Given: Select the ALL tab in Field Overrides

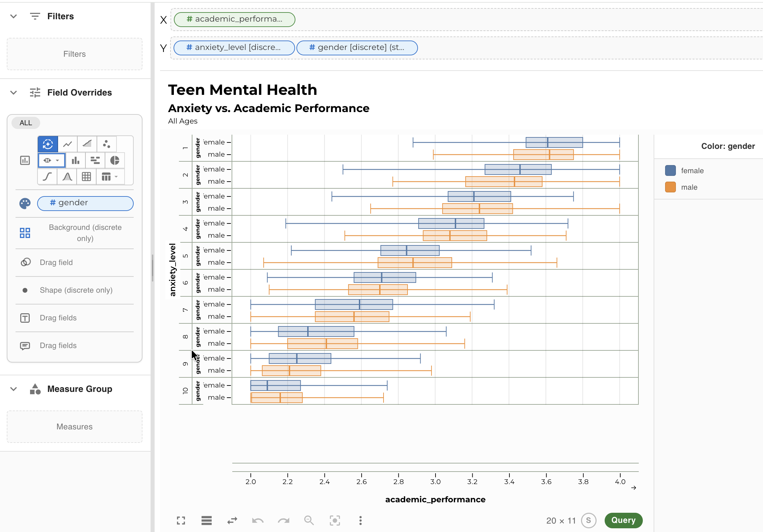Looking at the screenshot, I should (x=26, y=123).
